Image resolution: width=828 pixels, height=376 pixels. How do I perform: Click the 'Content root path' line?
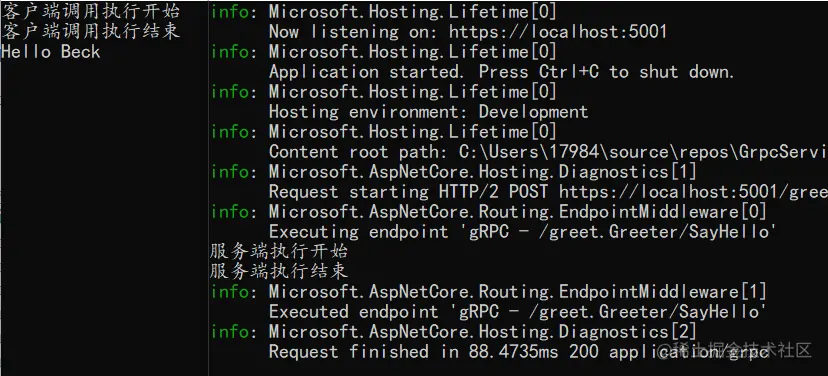click(x=548, y=152)
